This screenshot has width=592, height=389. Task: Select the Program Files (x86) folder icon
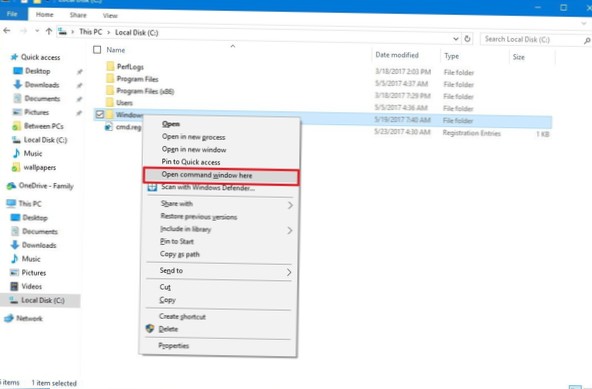coord(110,91)
